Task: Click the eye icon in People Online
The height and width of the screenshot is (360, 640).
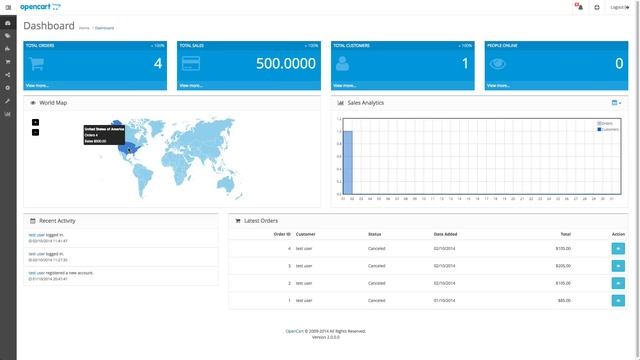Action: (x=498, y=64)
